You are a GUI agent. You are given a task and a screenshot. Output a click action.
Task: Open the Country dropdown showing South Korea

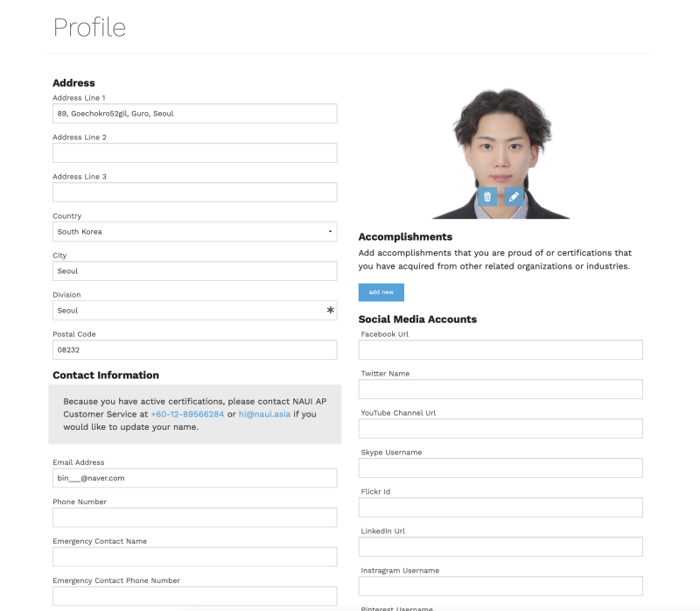[x=194, y=232]
